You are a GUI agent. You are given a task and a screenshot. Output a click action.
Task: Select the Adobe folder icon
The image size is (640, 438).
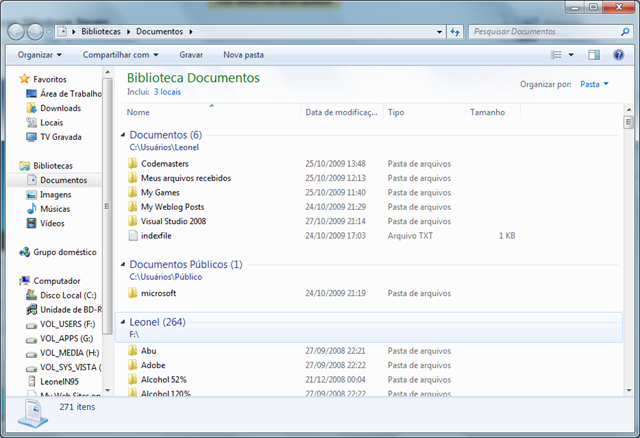tap(133, 365)
